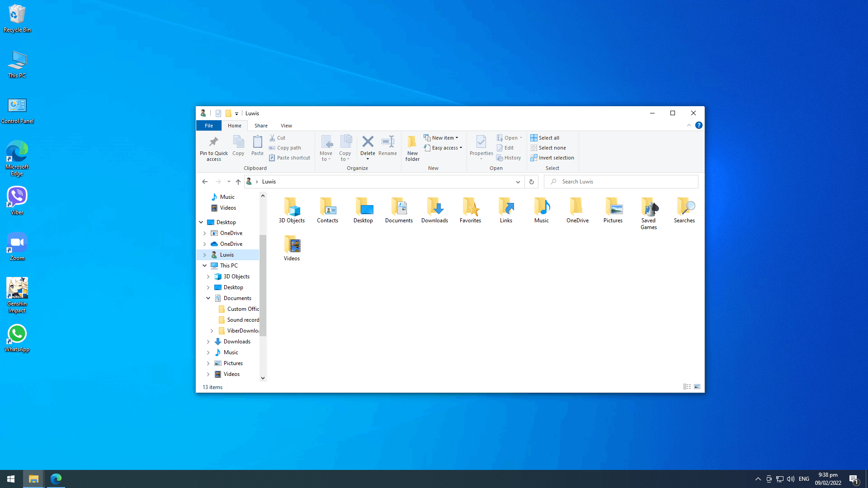Switch to details view layout
Image resolution: width=868 pixels, height=488 pixels.
[x=687, y=387]
